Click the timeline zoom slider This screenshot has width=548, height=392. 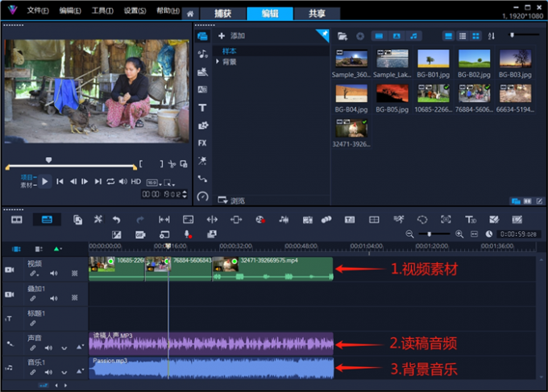[430, 234]
